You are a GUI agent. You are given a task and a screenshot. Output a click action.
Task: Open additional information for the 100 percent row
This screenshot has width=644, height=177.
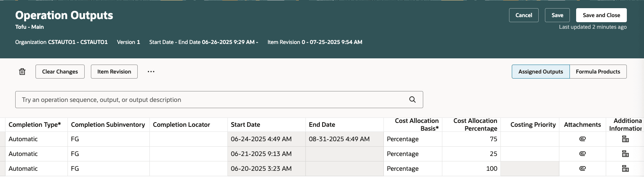pyautogui.click(x=625, y=168)
